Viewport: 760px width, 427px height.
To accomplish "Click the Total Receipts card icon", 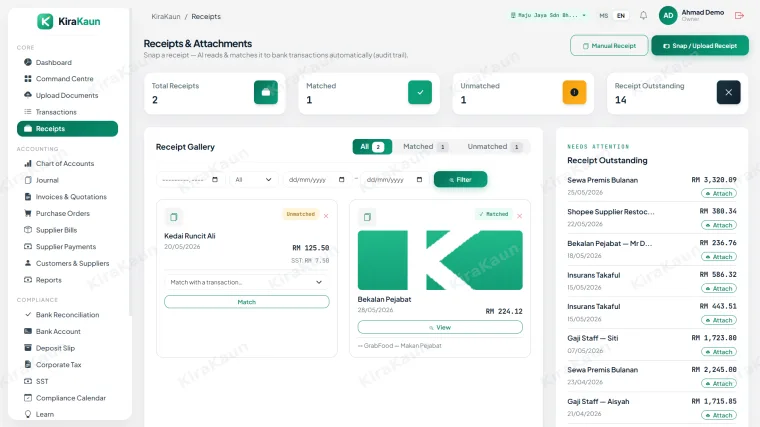I will coord(266,92).
